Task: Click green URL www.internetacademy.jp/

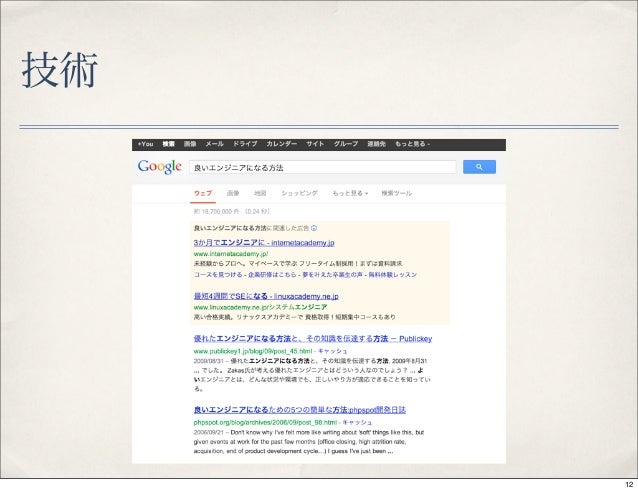Action: [x=231, y=254]
